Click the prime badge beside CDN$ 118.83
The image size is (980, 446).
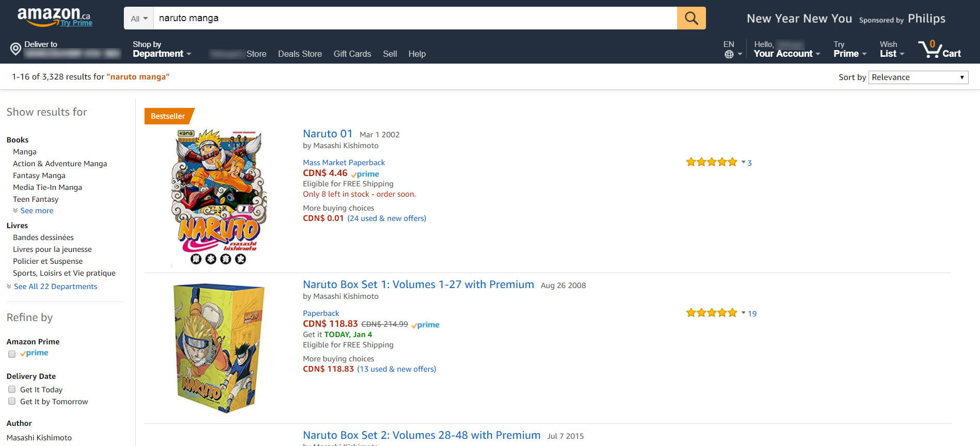[x=426, y=325]
